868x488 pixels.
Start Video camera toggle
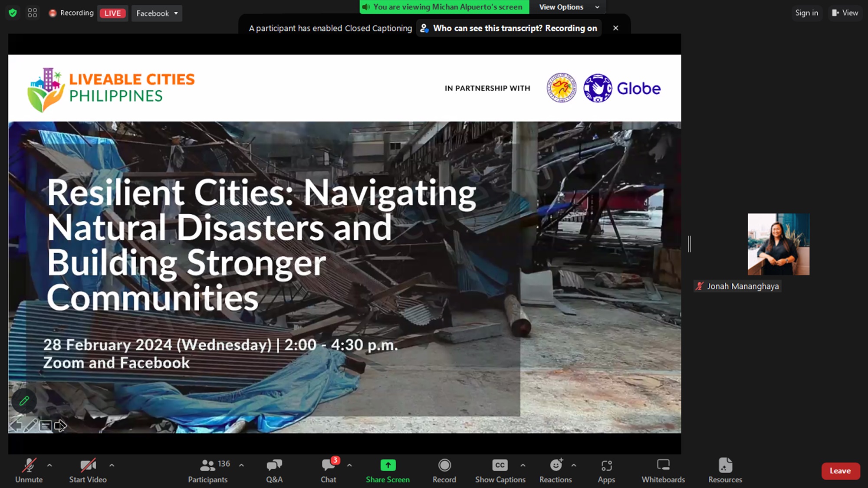coord(88,471)
